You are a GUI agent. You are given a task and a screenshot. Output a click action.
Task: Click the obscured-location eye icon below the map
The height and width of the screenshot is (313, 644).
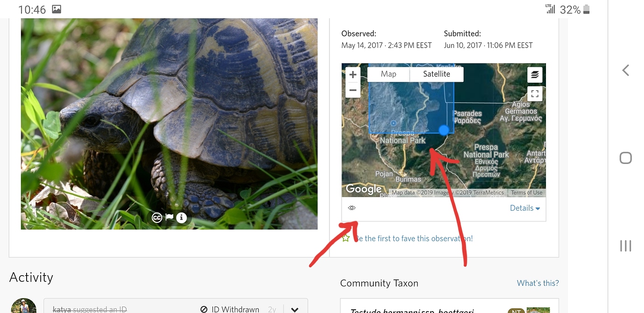pyautogui.click(x=351, y=207)
